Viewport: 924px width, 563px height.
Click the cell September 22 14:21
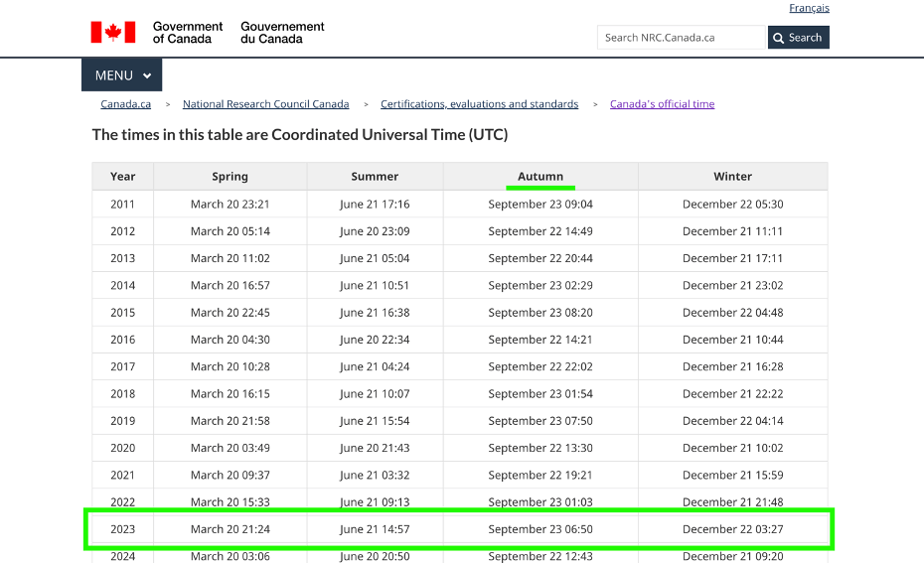pyautogui.click(x=540, y=340)
